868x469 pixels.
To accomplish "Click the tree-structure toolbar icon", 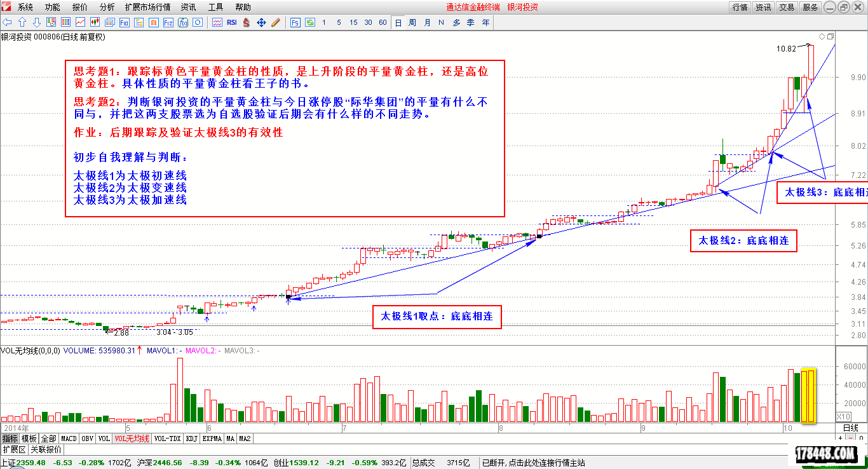I will 139,22.
